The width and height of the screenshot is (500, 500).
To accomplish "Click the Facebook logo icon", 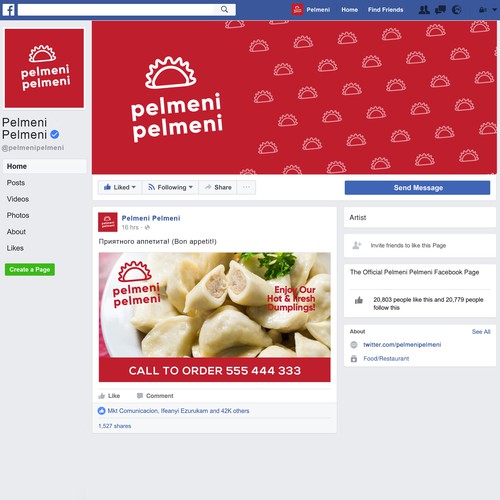I will coord(9,10).
